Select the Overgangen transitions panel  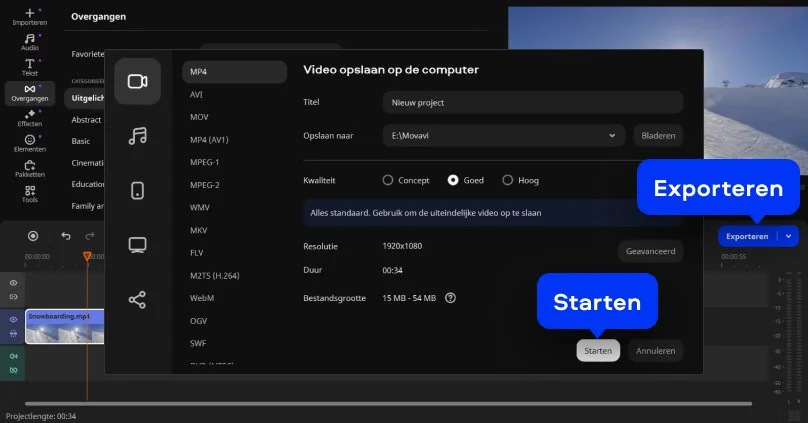click(x=29, y=93)
